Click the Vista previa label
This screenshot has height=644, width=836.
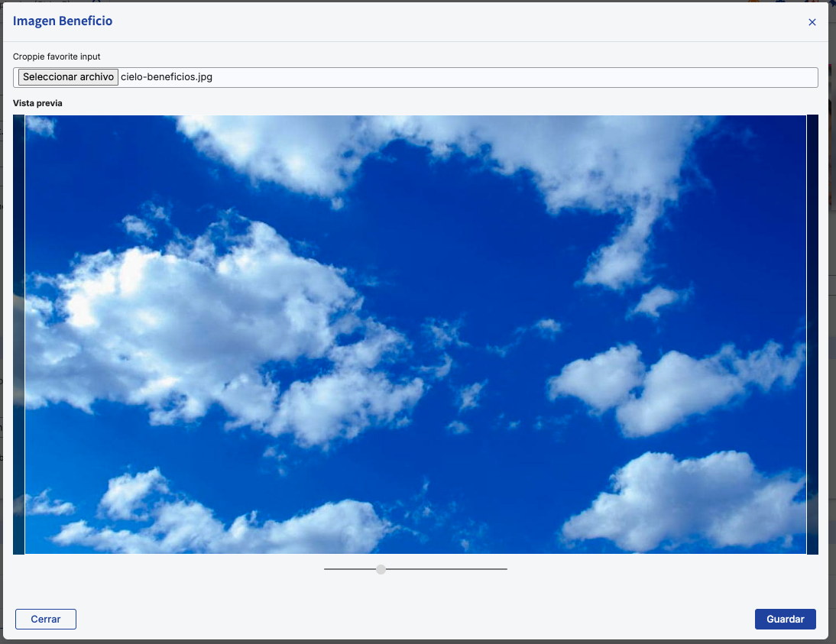coord(37,103)
